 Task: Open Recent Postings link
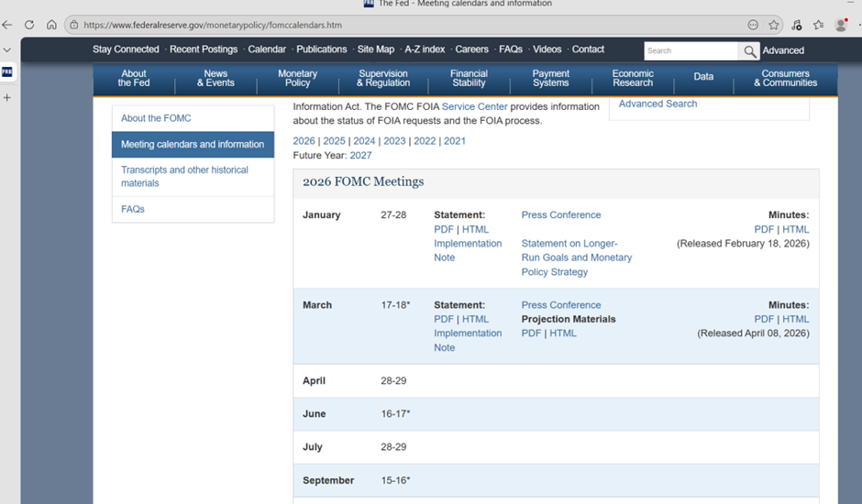pos(204,49)
